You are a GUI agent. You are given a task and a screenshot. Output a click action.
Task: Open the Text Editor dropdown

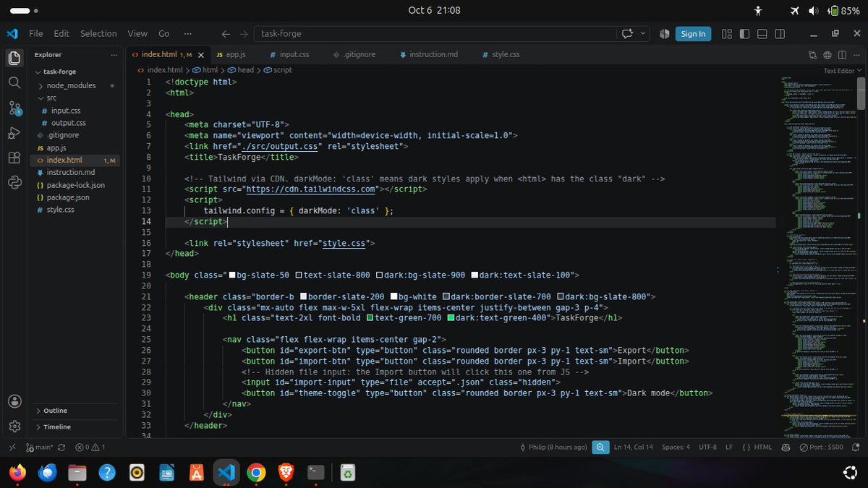pyautogui.click(x=843, y=71)
